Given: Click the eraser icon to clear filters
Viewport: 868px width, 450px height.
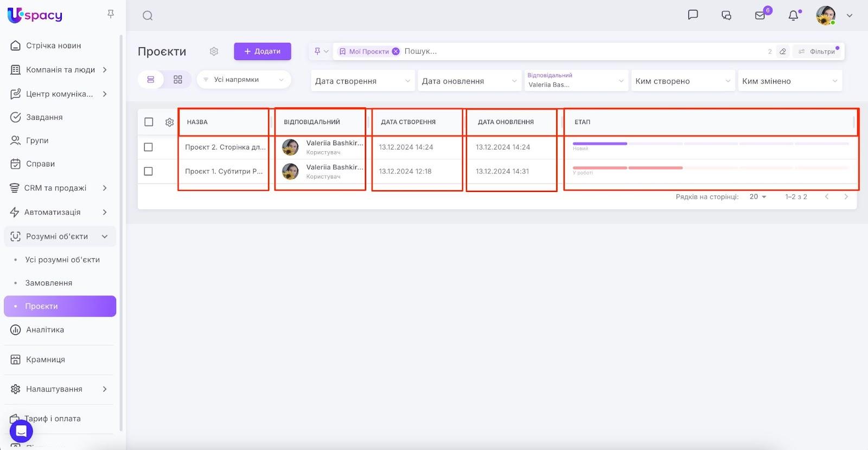Looking at the screenshot, I should 782,52.
